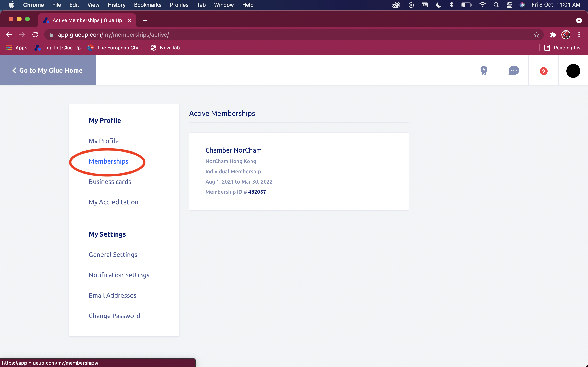The image size is (588, 367).
Task: Click the star/rewards icon in header
Action: point(484,71)
